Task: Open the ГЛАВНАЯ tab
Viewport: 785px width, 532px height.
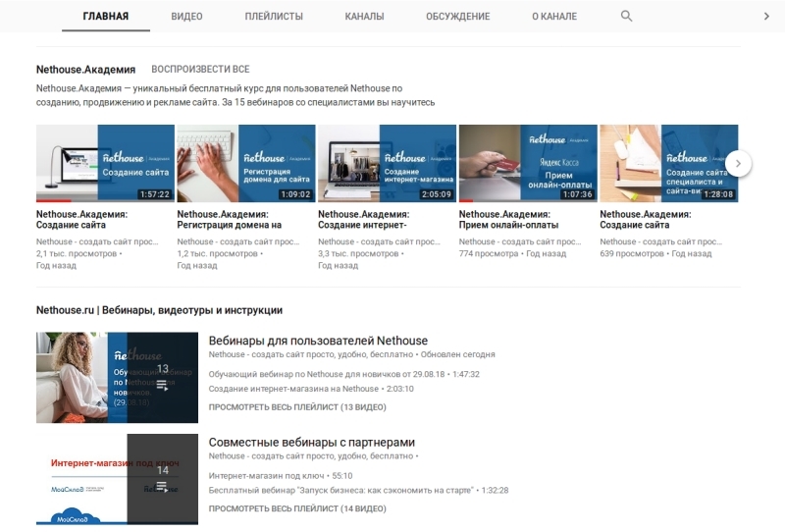Action: pos(106,16)
